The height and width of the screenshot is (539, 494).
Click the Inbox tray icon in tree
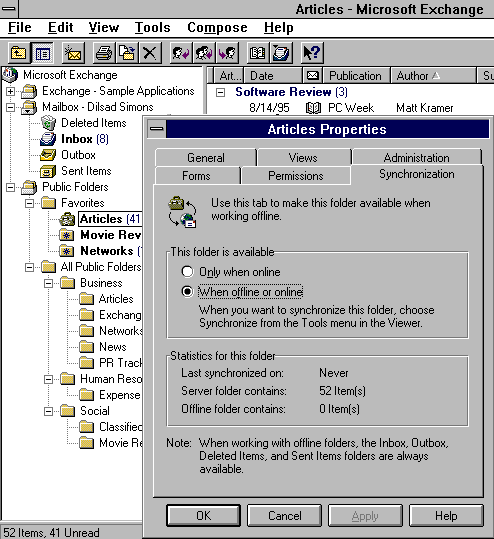point(48,139)
